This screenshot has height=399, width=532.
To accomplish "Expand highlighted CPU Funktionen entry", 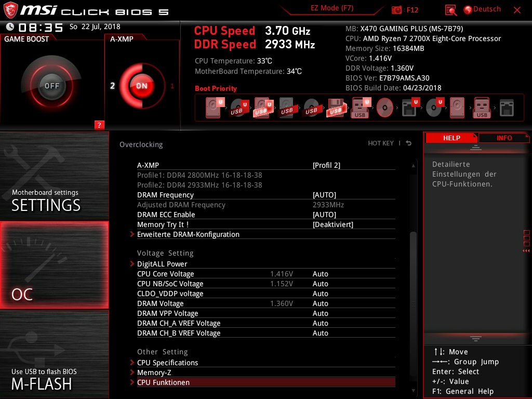I will pyautogui.click(x=266, y=382).
